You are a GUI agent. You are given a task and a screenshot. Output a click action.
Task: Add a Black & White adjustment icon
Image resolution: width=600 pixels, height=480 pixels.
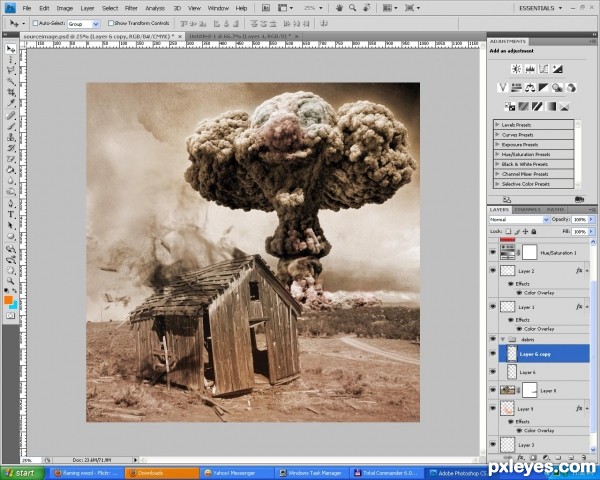click(543, 88)
